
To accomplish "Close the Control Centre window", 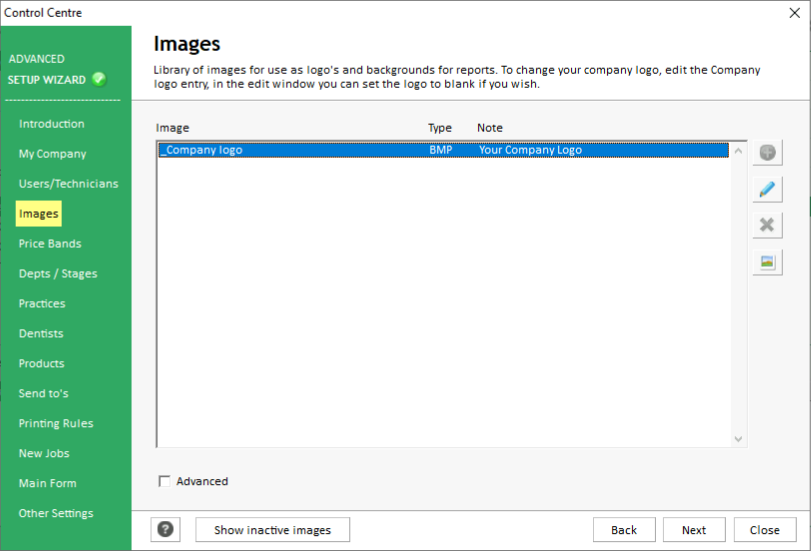I will (x=794, y=13).
